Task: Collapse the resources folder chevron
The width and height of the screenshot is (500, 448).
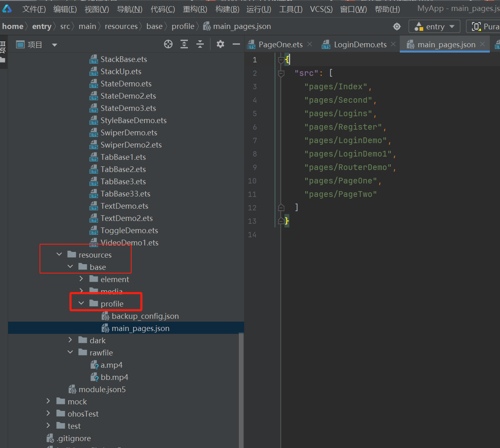Action: click(59, 254)
